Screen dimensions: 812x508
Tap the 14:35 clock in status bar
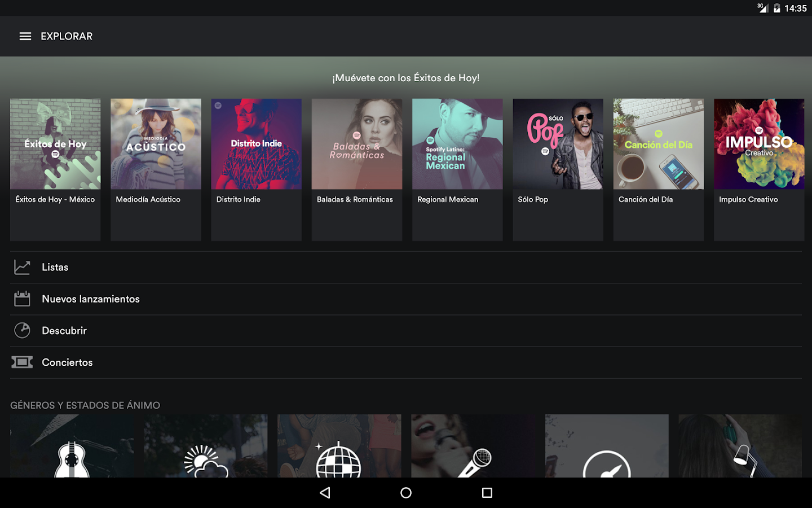796,8
